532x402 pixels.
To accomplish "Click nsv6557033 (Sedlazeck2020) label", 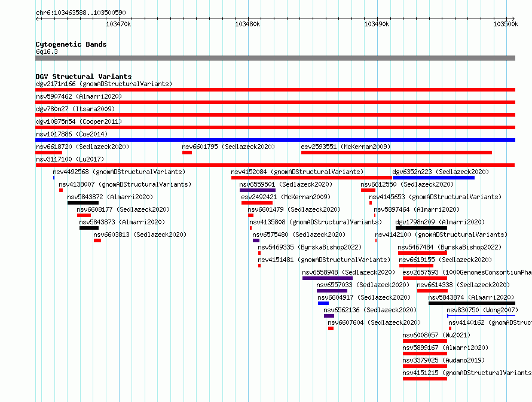I will [363, 285].
